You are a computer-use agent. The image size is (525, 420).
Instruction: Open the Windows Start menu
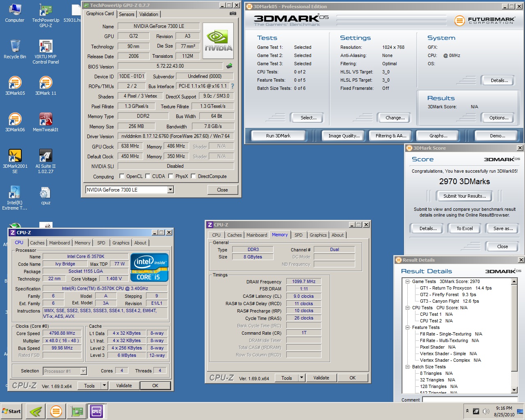(x=12, y=411)
